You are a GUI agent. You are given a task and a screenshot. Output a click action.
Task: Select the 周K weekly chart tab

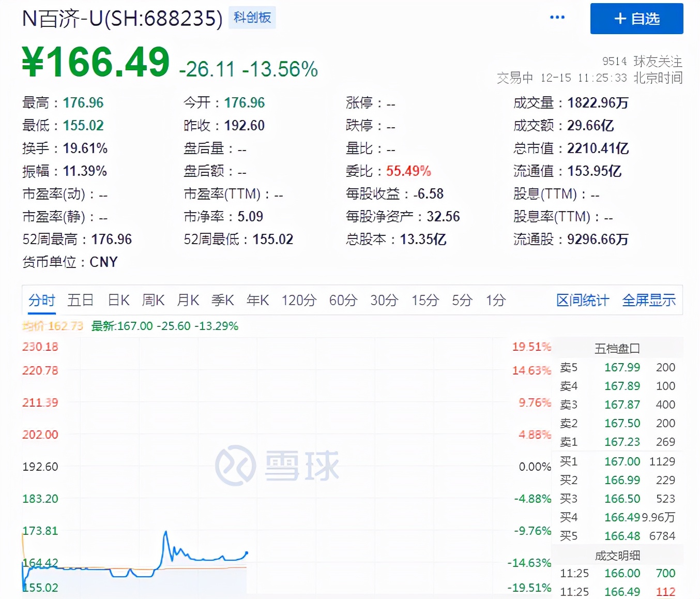click(x=153, y=300)
